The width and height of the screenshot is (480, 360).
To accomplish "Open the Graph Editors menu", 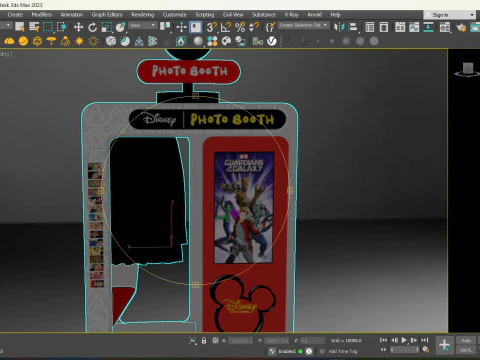I will [x=107, y=15].
